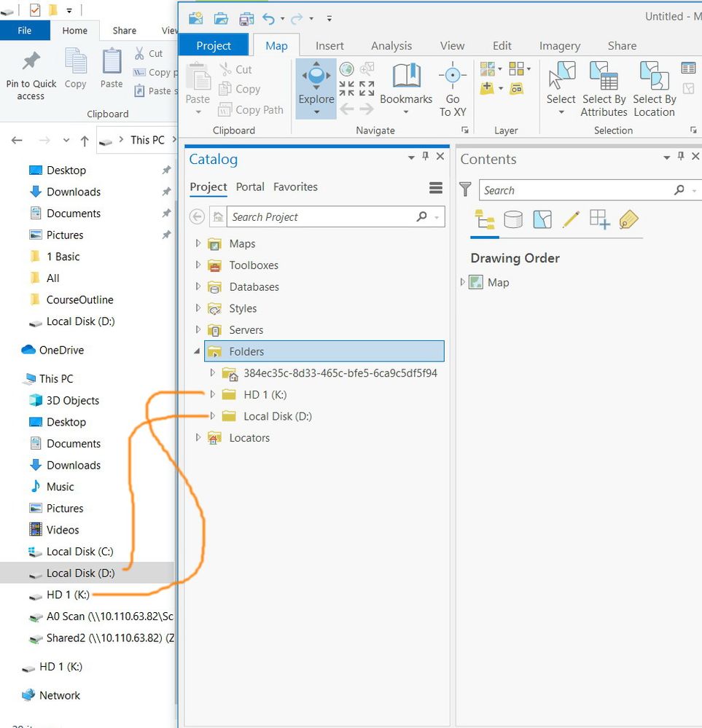Viewport: 702px width, 728px height.
Task: Click Cut in File Explorer ribbon
Action: click(x=148, y=53)
